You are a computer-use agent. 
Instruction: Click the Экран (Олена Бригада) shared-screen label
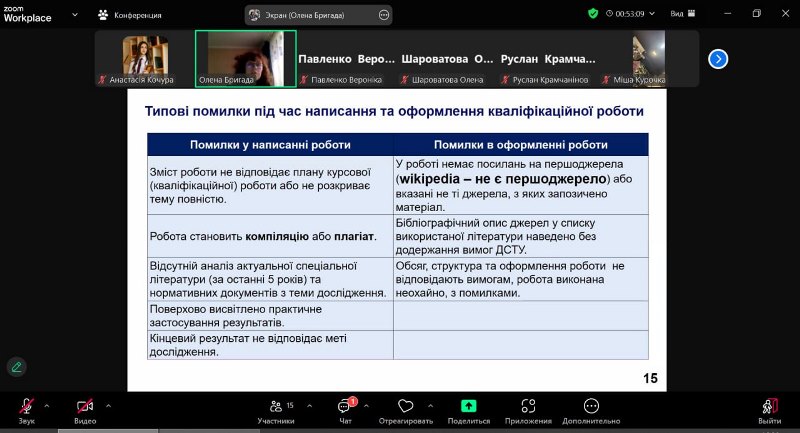(x=305, y=15)
